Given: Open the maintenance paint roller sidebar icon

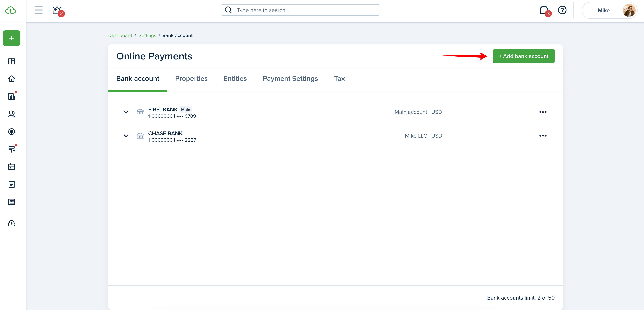Looking at the screenshot, I should pyautogui.click(x=12, y=149).
